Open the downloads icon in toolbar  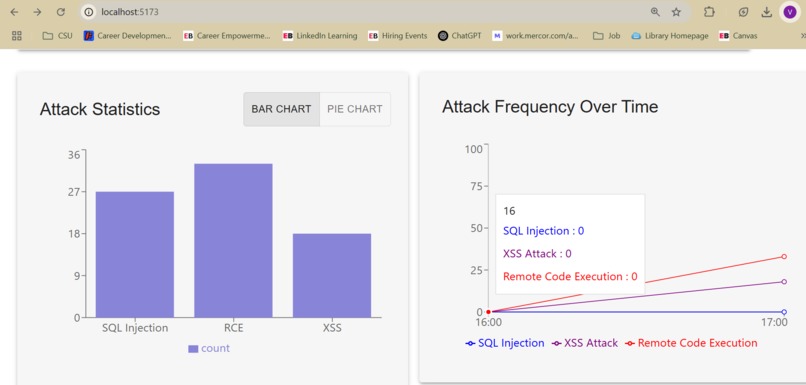coord(766,12)
